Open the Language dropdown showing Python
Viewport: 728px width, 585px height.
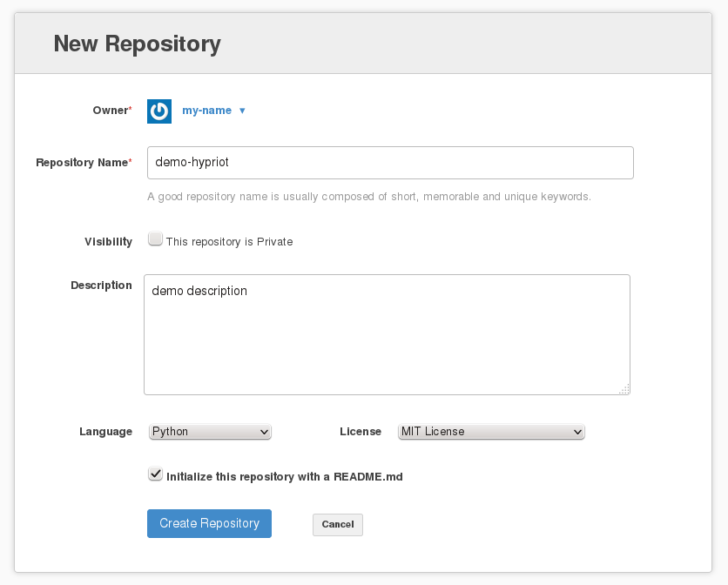pyautogui.click(x=209, y=431)
